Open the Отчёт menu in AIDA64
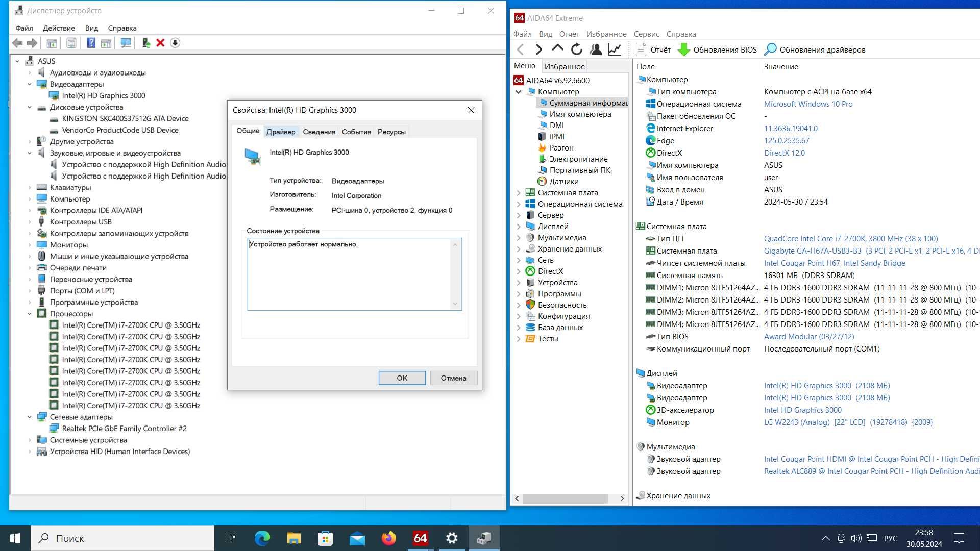Screen dimensions: 980x551 pos(569,34)
